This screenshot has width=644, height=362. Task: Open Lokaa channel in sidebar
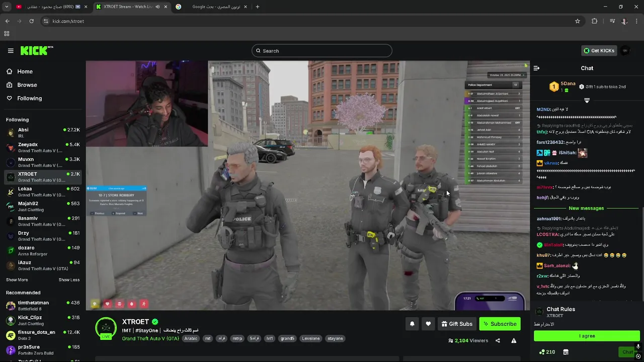coord(43,192)
